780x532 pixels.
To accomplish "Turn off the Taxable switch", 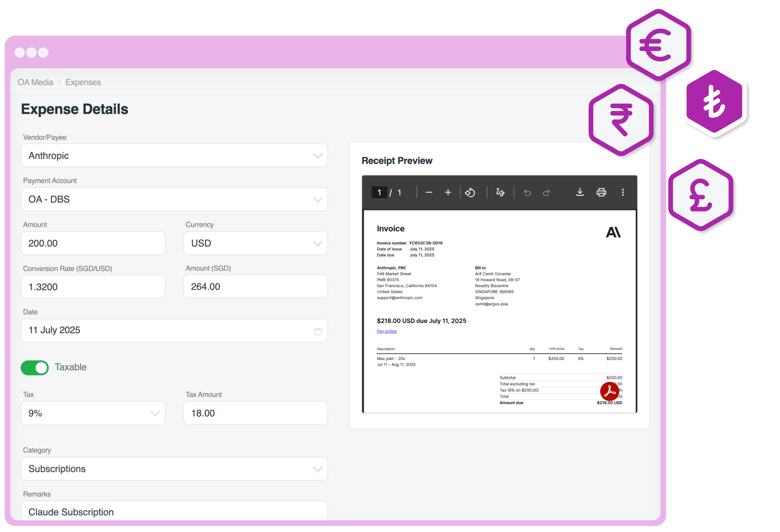I will pyautogui.click(x=34, y=367).
